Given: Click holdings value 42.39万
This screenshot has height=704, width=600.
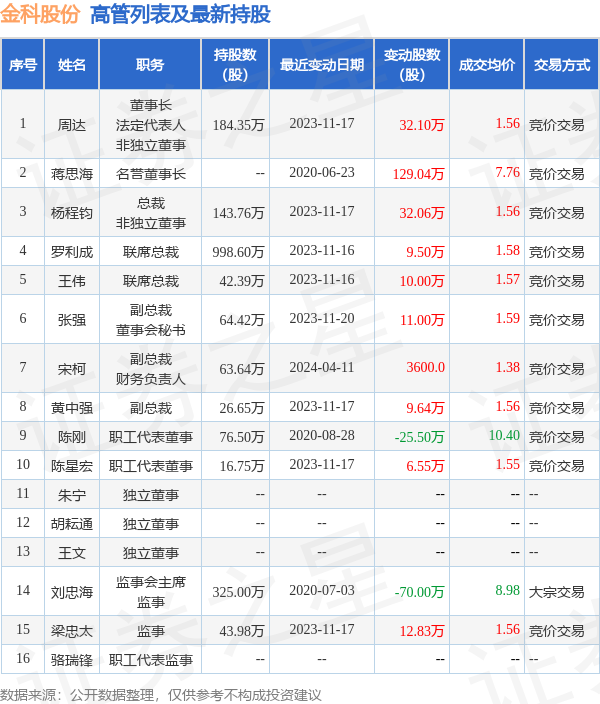Looking at the screenshot, I should coord(242,281).
